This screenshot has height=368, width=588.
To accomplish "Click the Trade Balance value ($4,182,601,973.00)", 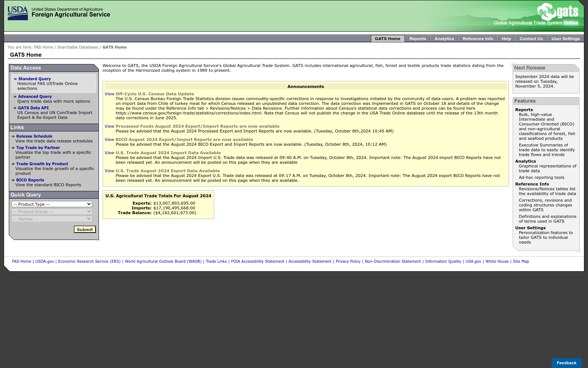I will tap(175, 213).
